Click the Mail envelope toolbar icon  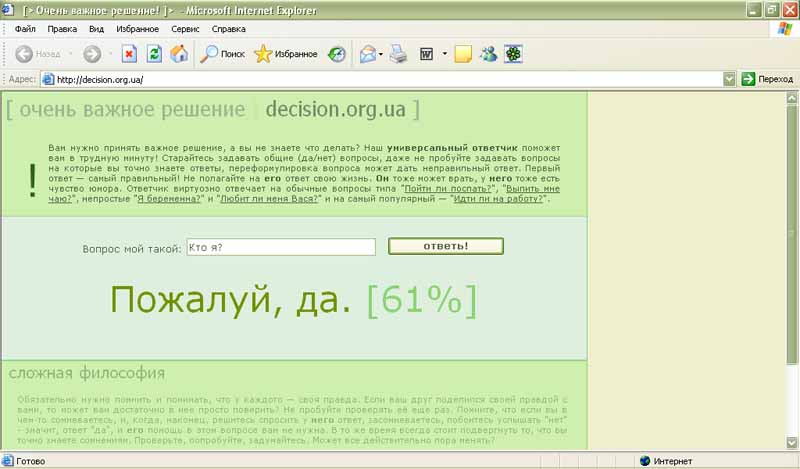click(367, 54)
